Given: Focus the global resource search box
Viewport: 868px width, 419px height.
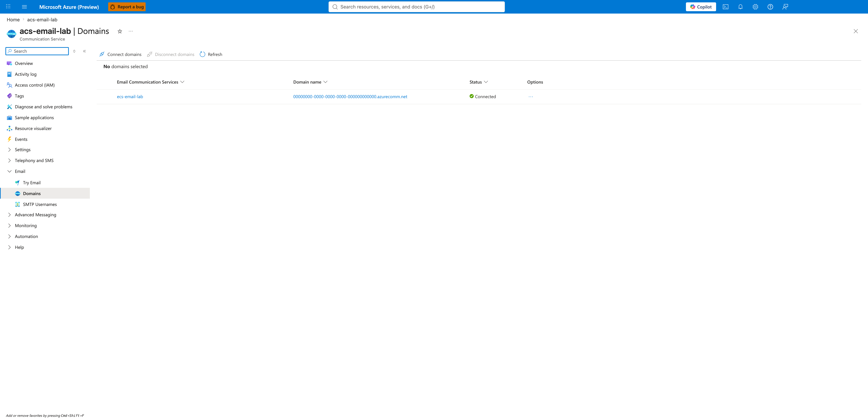Looking at the screenshot, I should coord(417,7).
